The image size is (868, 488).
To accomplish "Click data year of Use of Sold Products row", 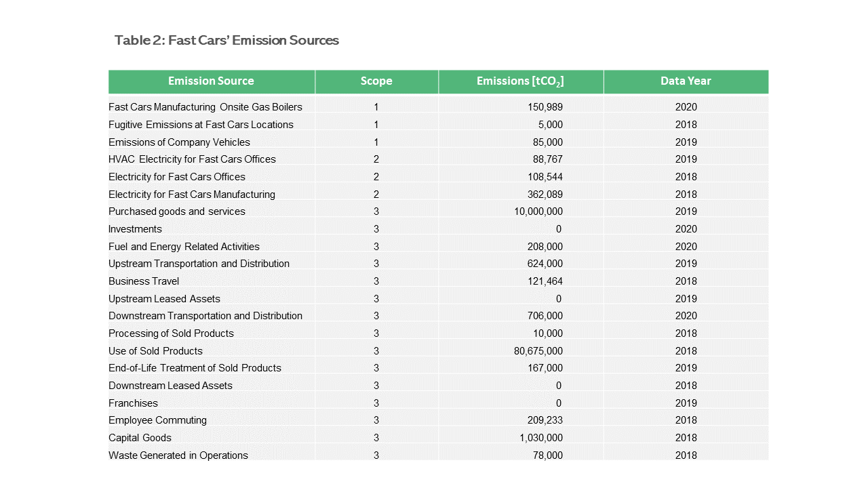I will pos(686,351).
